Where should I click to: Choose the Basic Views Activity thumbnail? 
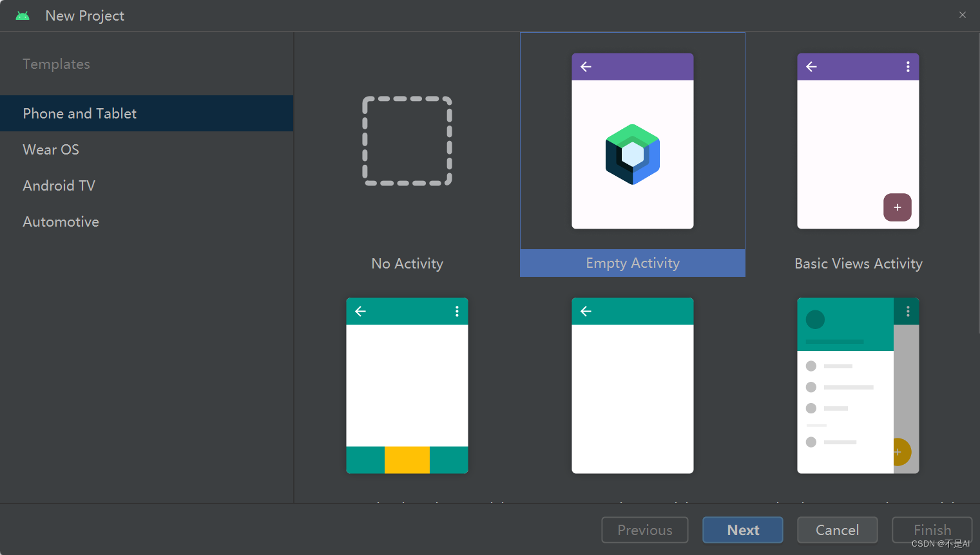(858, 141)
